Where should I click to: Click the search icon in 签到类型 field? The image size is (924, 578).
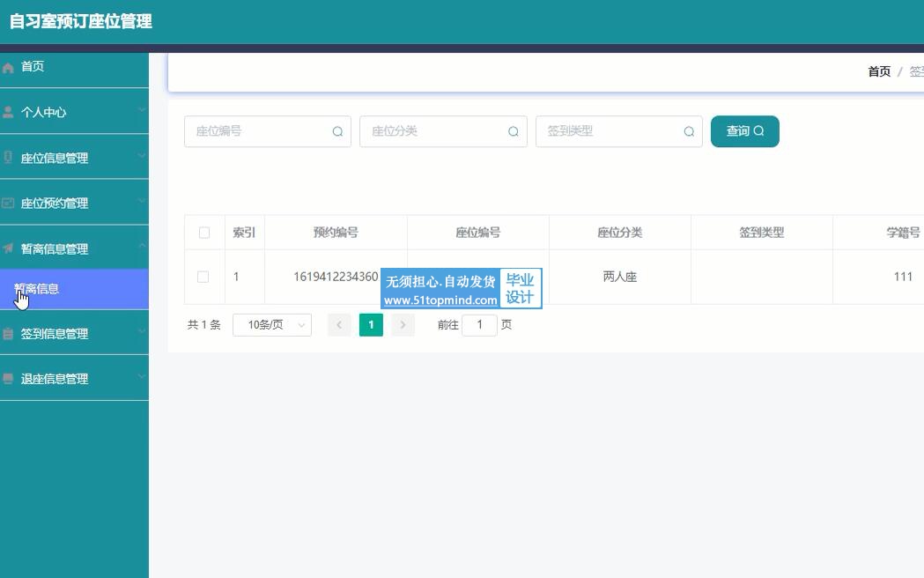tap(689, 131)
